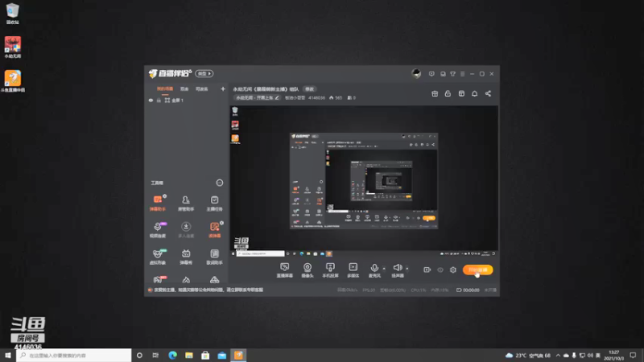The width and height of the screenshot is (644, 362).
Task: Open the 永劫无间 desktop shortcut
Action: pos(13,47)
